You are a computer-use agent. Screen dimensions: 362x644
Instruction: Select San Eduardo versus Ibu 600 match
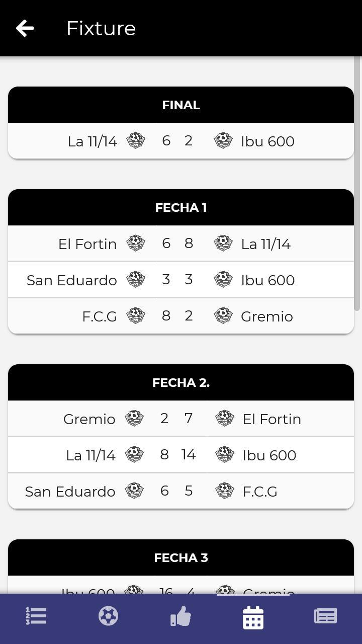(x=181, y=280)
